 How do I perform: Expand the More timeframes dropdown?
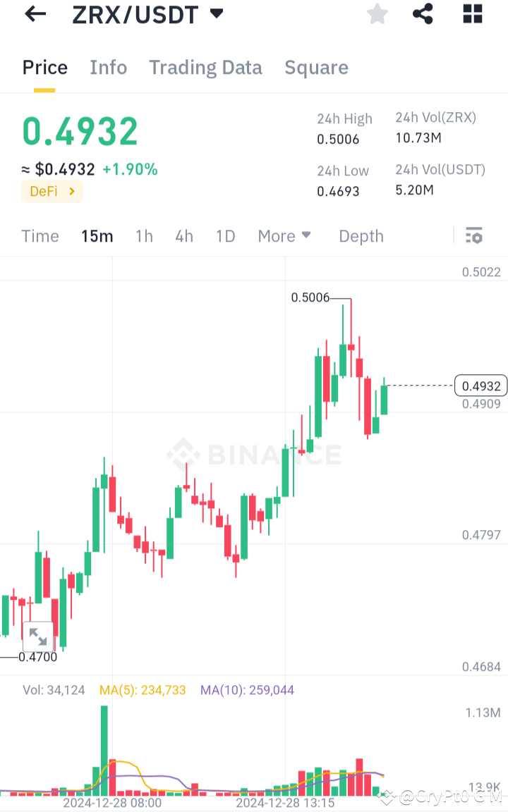pos(284,236)
